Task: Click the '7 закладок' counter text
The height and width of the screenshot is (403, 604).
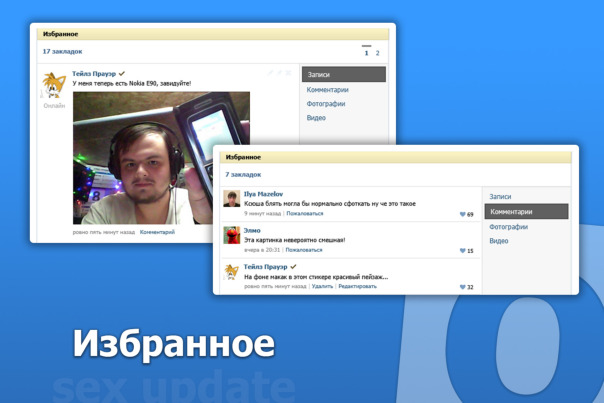Action: coord(243,175)
